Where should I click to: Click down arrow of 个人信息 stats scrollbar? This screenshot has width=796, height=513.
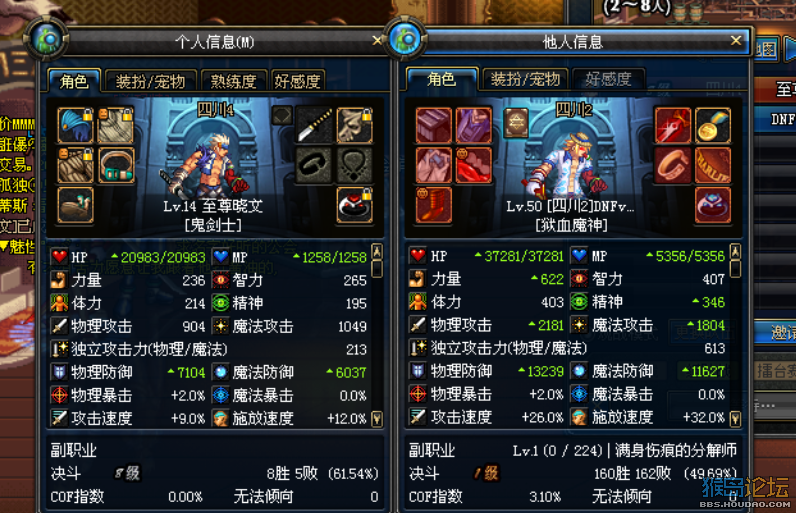tap(377, 419)
